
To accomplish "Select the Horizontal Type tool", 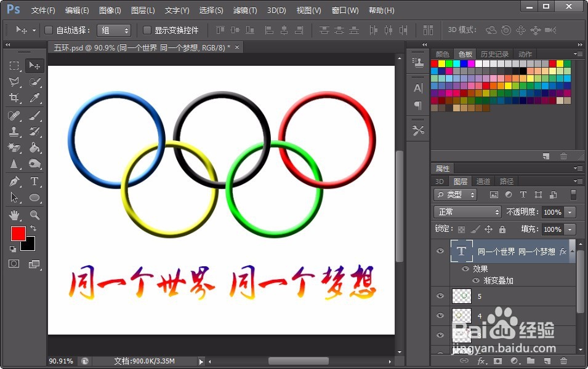I will click(x=34, y=181).
